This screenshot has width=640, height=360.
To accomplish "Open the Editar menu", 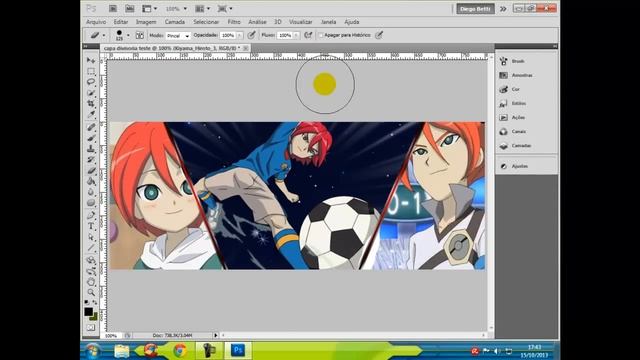I will tap(121, 22).
